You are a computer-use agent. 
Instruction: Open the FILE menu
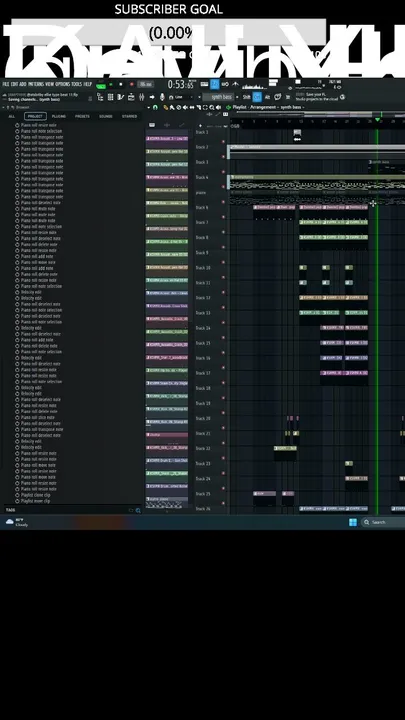pos(6,84)
